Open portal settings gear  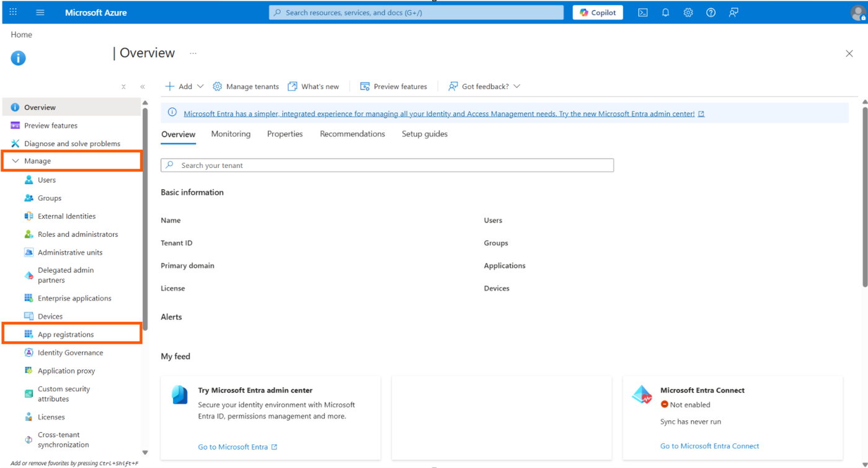point(688,12)
